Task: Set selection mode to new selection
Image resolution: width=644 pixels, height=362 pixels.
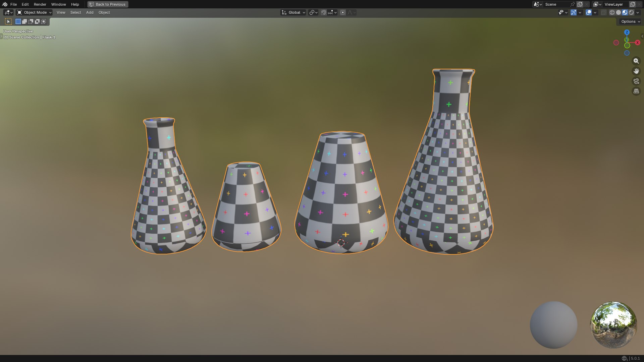Action: coord(18,21)
